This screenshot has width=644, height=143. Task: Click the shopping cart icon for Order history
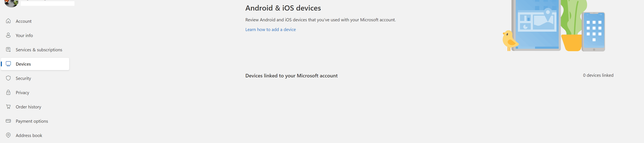click(x=8, y=107)
